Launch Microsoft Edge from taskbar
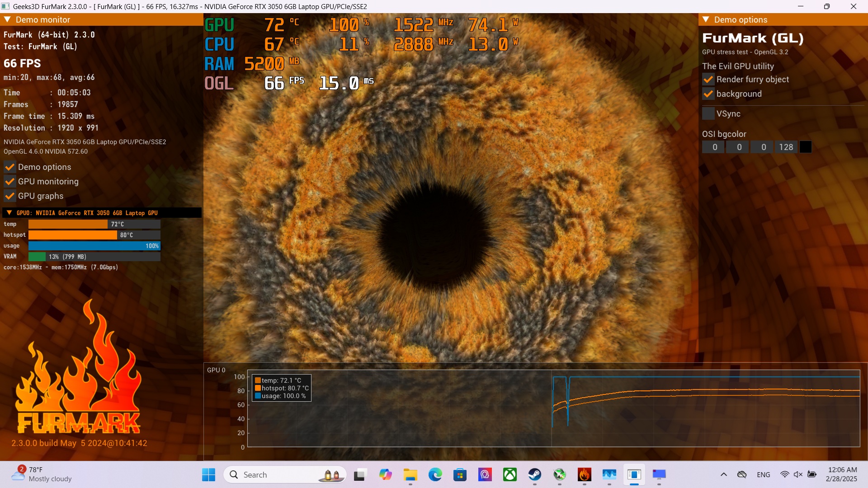This screenshot has width=868, height=488. (435, 475)
